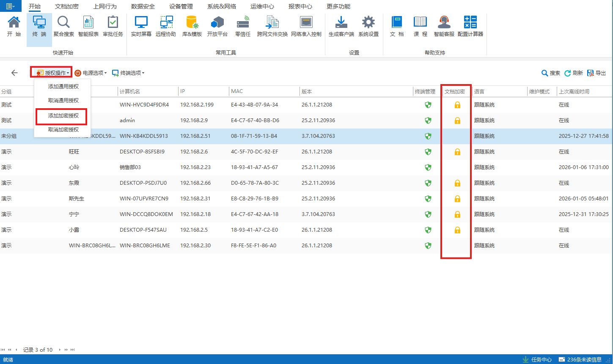Click the 生成客户端 generate client icon
Viewport: 613px width, 364px height.
pyautogui.click(x=341, y=26)
